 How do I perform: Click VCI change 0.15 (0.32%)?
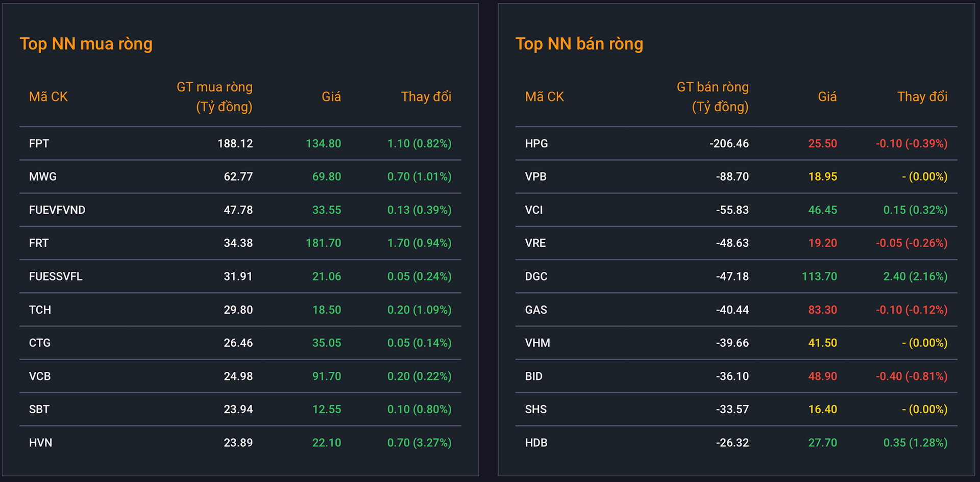916,210
